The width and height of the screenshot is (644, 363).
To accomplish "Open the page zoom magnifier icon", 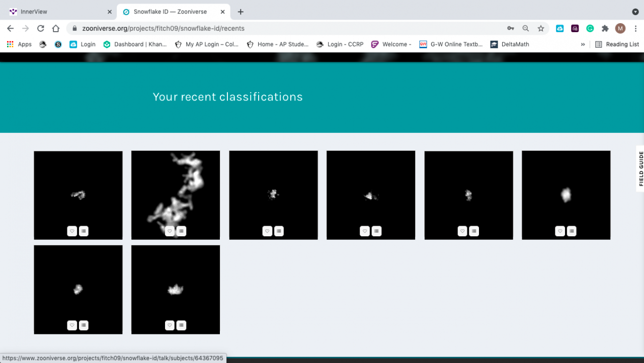I will point(526,29).
